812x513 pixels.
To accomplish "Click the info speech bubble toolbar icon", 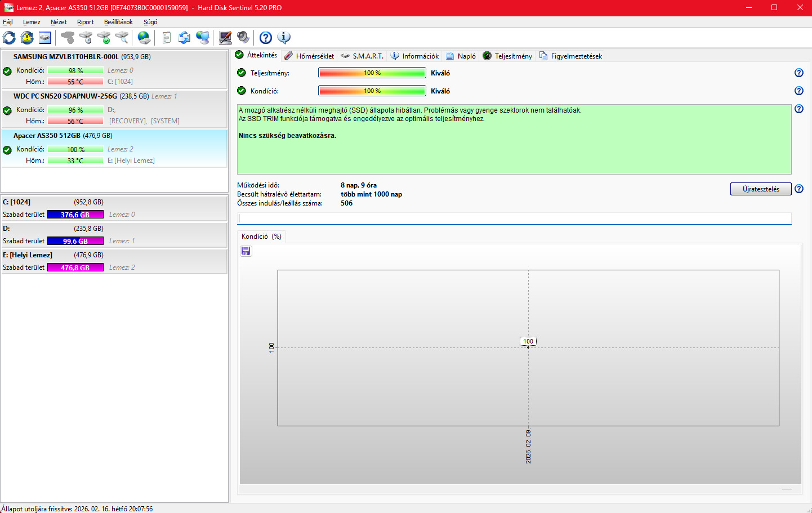I will [284, 38].
